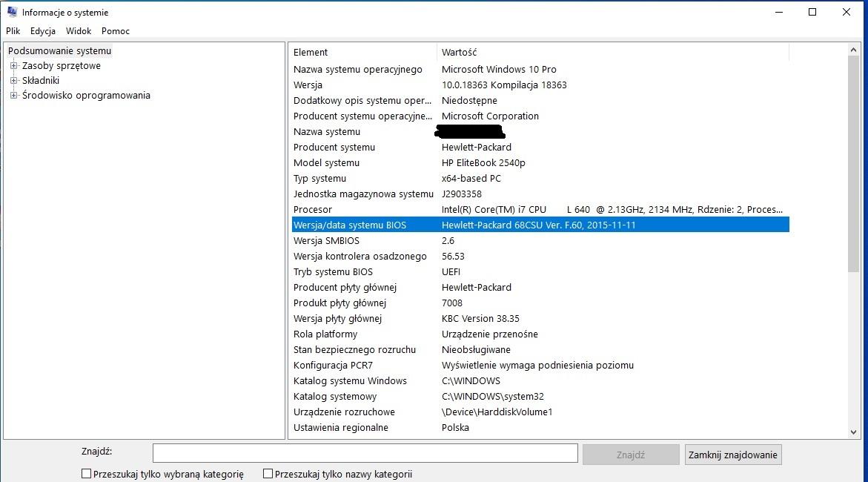Open the Widok menu
The height and width of the screenshot is (482, 868).
point(79,31)
